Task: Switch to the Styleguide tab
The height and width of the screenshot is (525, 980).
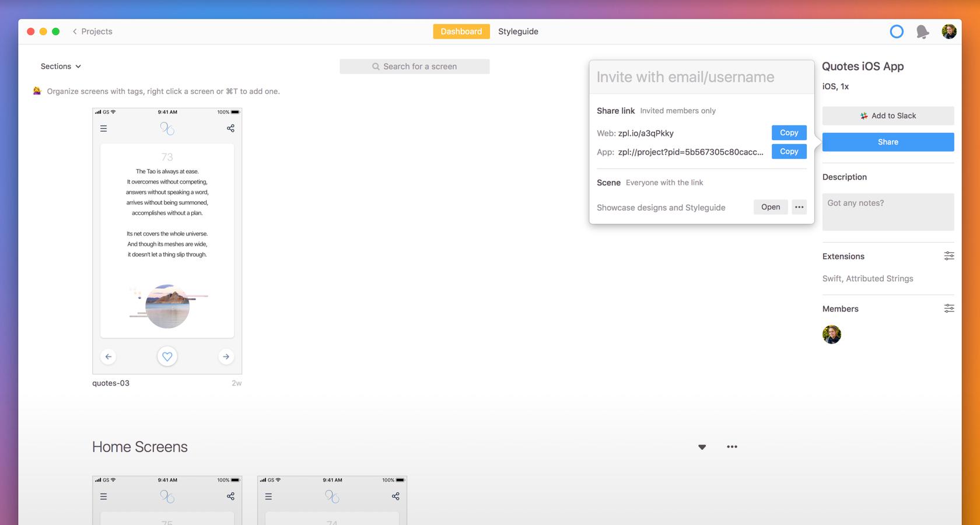Action: tap(518, 32)
